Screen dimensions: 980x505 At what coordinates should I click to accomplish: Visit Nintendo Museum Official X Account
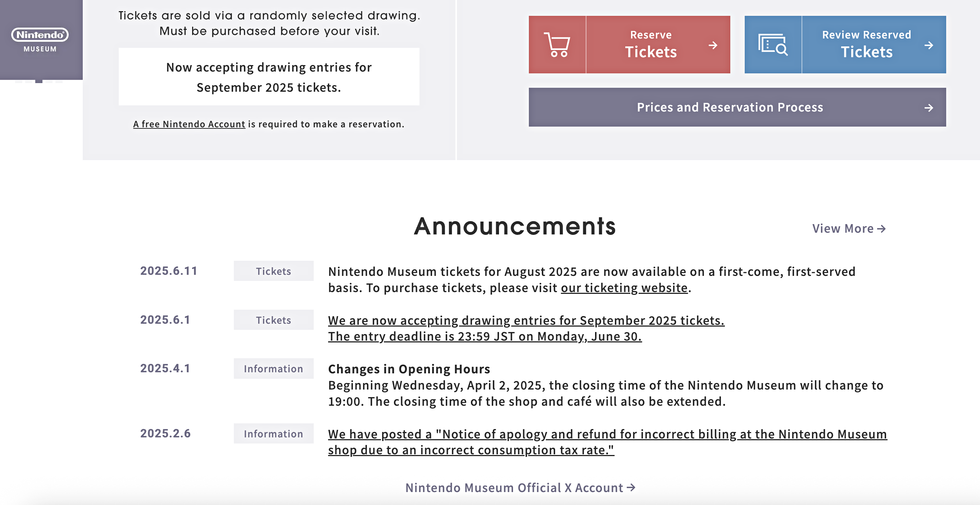point(514,488)
